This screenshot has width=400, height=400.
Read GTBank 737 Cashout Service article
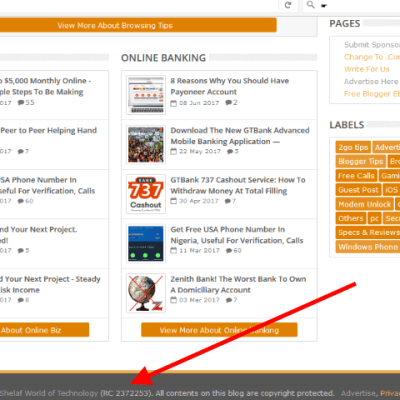click(238, 185)
